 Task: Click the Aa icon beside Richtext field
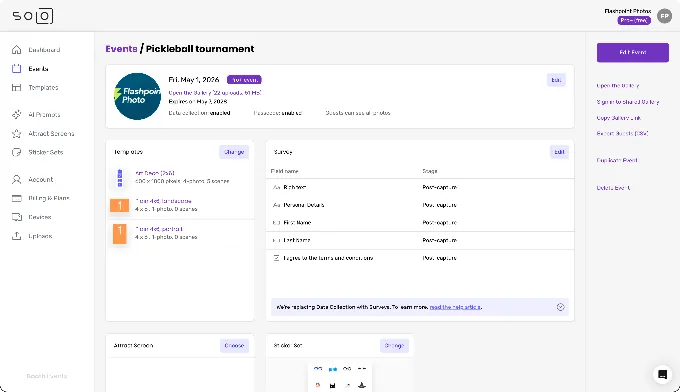[x=276, y=187]
